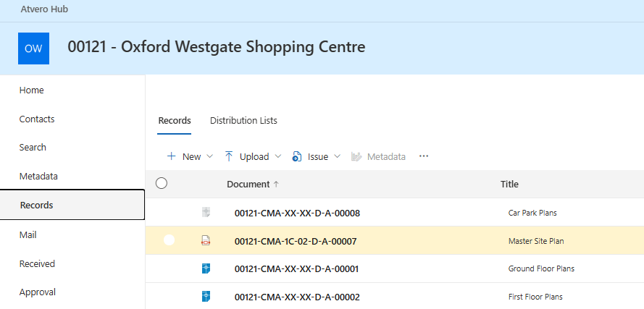644x309 pixels.
Task: Click the Oxford Westgate Shopping Centre title
Action: 217,47
